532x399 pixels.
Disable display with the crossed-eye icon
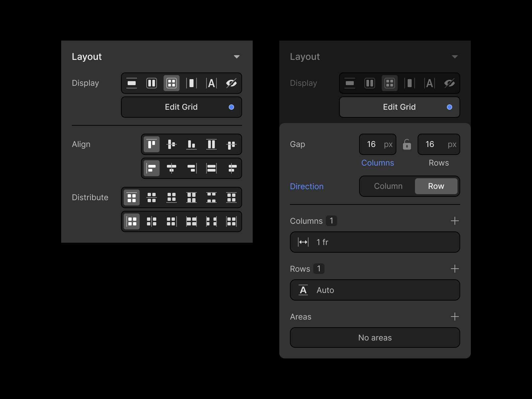pyautogui.click(x=231, y=83)
